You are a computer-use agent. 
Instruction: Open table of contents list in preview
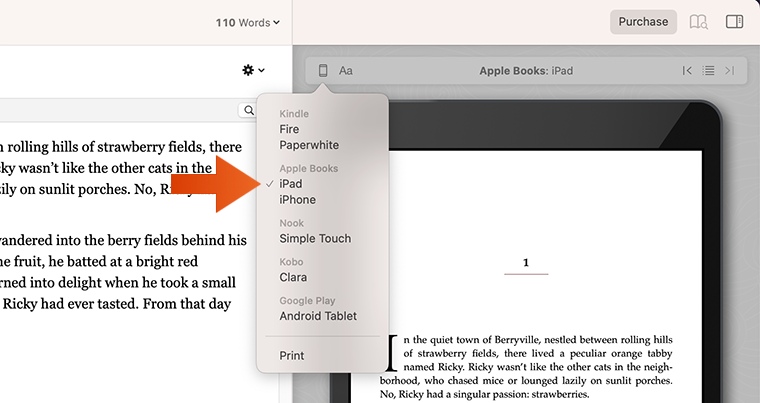tap(708, 71)
